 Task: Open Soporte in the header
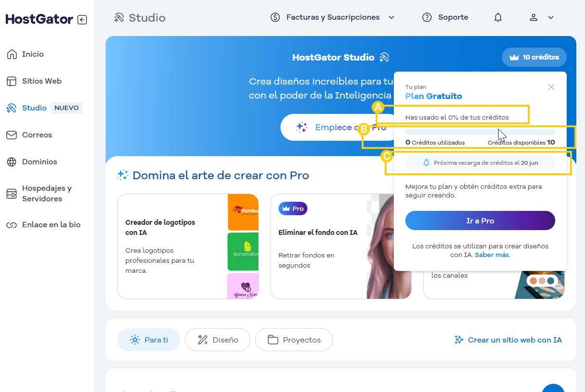click(x=445, y=17)
